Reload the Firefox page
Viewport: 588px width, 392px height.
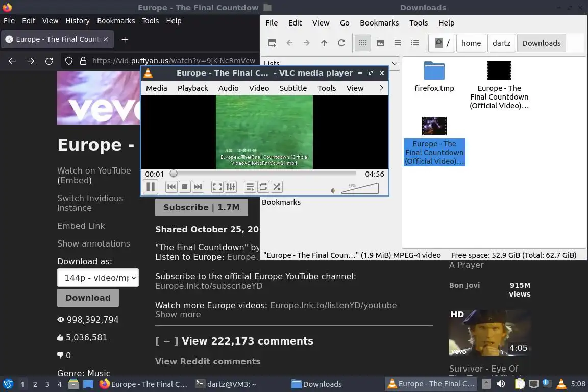click(x=49, y=61)
